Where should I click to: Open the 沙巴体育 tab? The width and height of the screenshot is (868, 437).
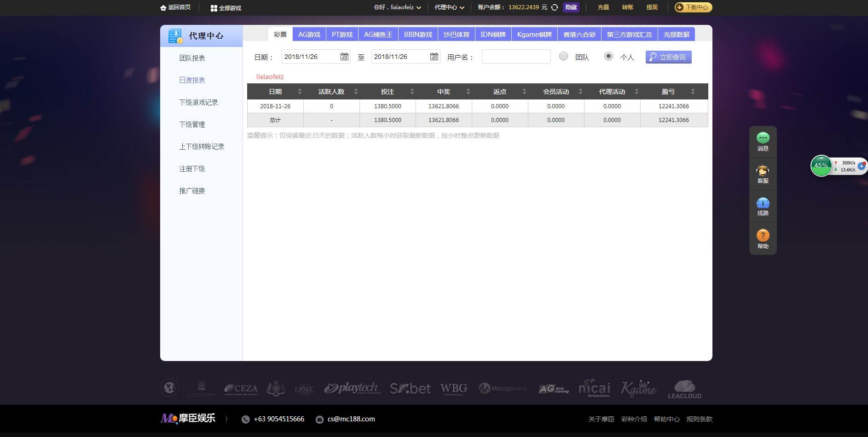pos(457,35)
